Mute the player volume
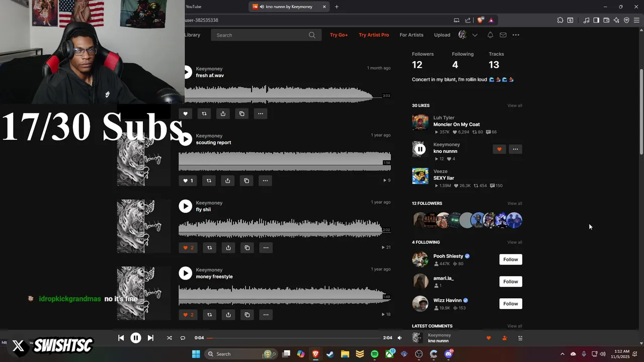The height and width of the screenshot is (362, 644). [399, 338]
